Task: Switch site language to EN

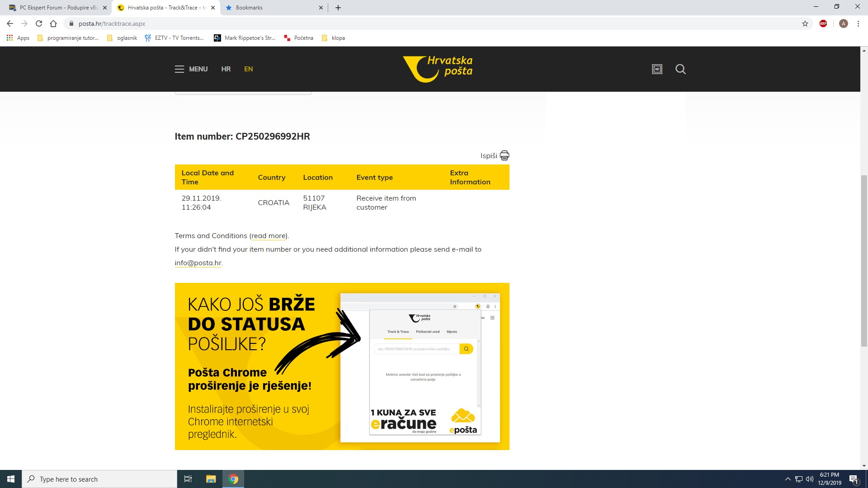Action: coord(248,69)
